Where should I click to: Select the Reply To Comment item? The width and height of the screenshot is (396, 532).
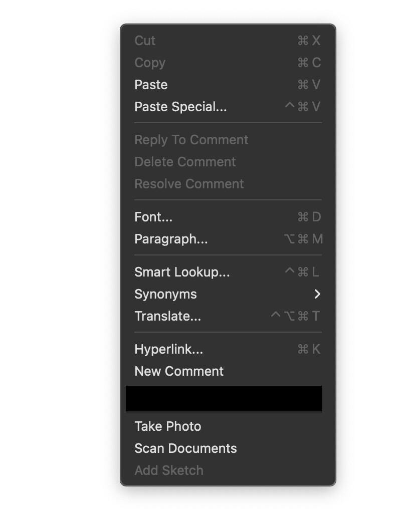tap(228, 140)
